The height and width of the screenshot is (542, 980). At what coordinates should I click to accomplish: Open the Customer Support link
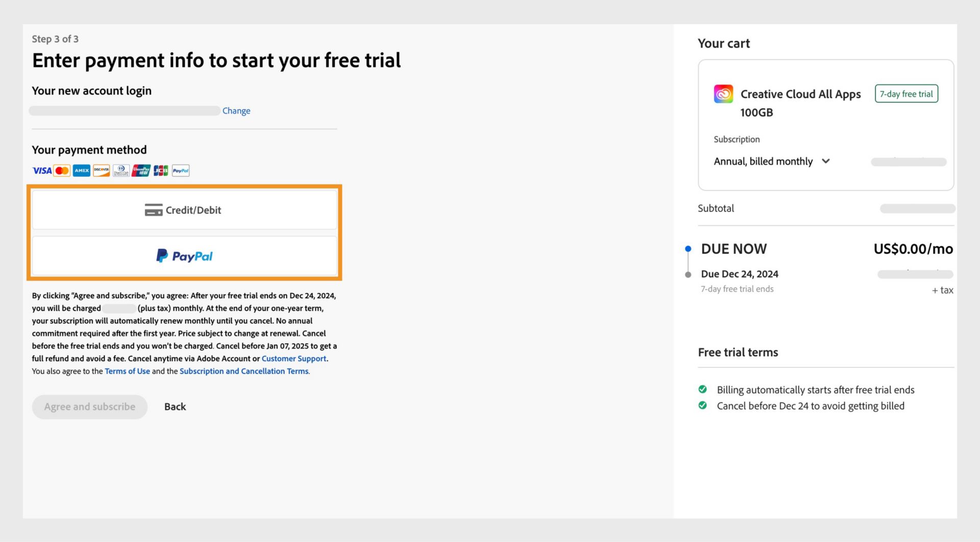pos(294,359)
